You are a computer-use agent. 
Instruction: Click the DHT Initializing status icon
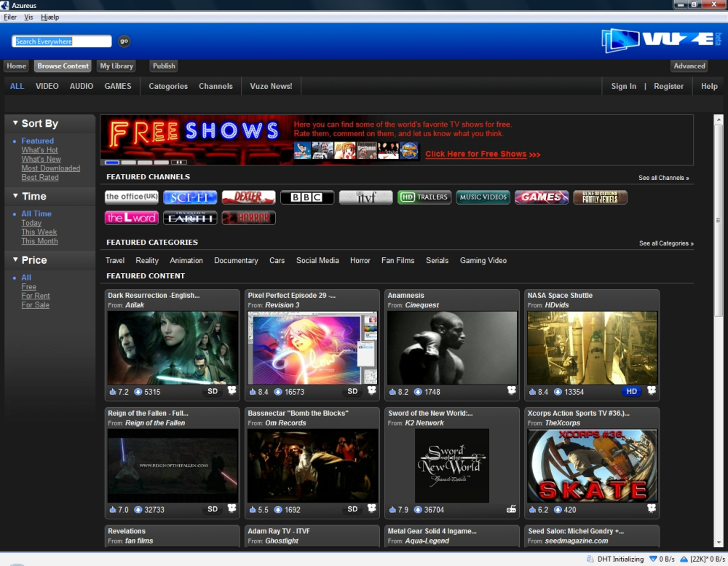point(590,559)
